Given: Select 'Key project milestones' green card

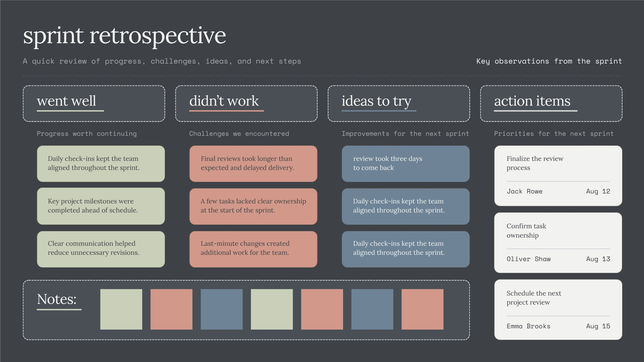Looking at the screenshot, I should (x=101, y=206).
